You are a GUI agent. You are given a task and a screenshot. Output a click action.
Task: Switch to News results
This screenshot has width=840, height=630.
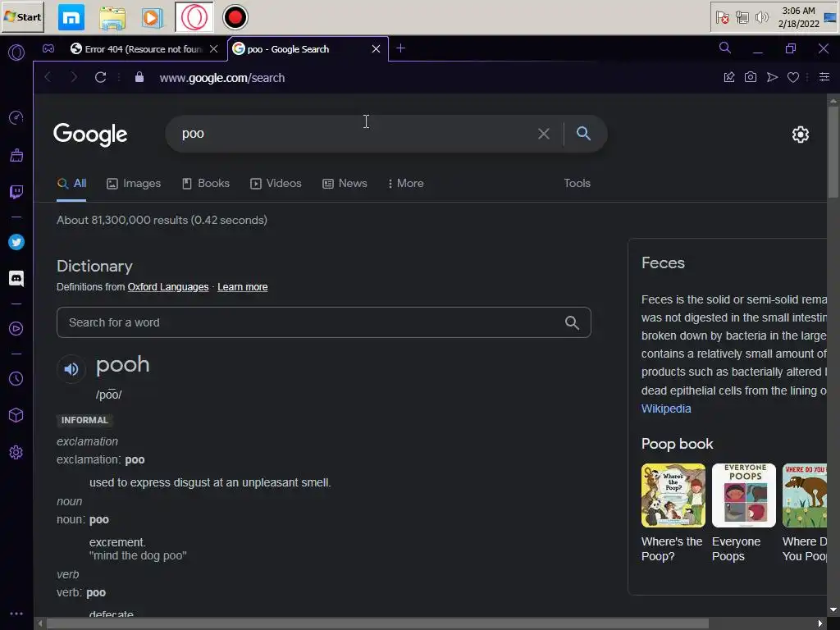tap(345, 184)
